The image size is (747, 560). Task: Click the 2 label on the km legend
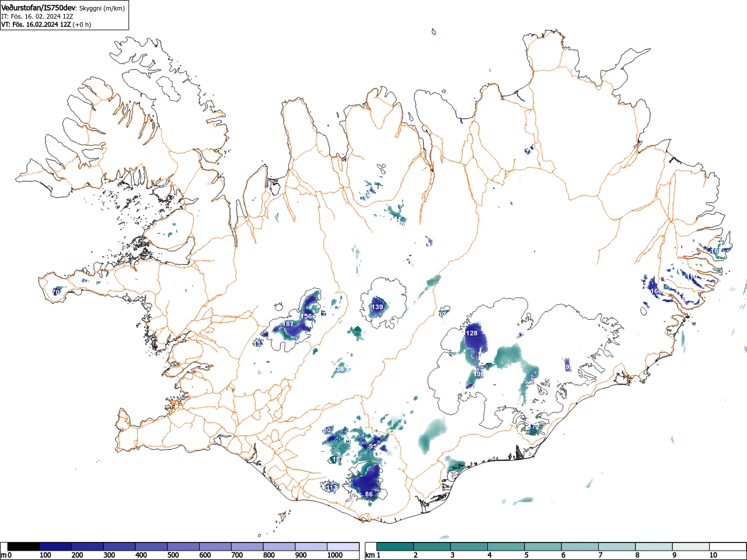(x=415, y=555)
